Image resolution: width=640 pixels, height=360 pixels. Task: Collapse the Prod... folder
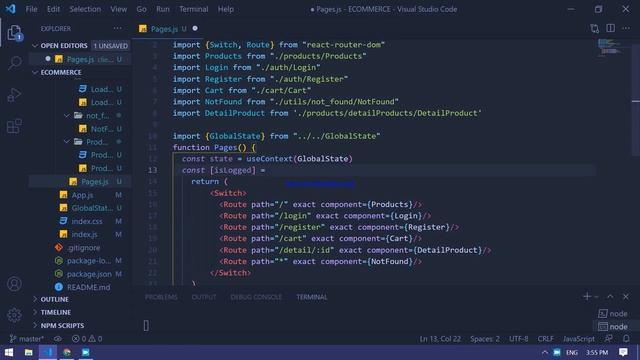click(x=67, y=142)
